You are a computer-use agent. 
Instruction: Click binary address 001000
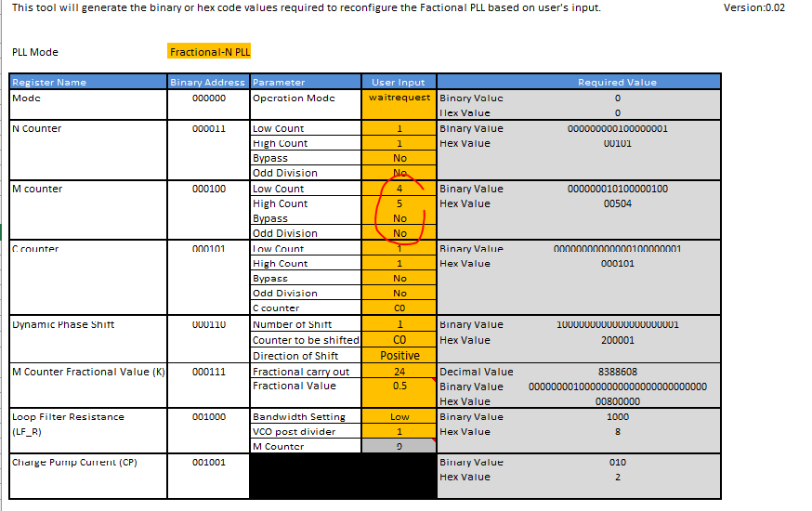(x=209, y=417)
